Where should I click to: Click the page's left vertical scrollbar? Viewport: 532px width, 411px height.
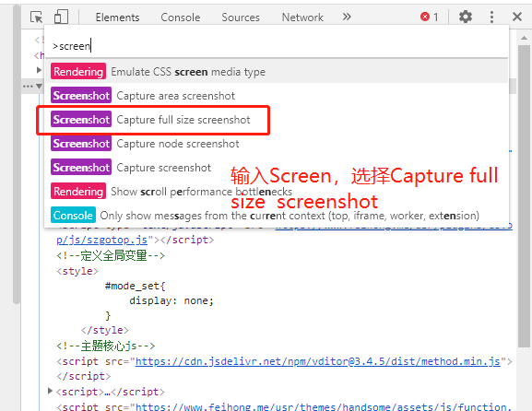pyautogui.click(x=17, y=154)
